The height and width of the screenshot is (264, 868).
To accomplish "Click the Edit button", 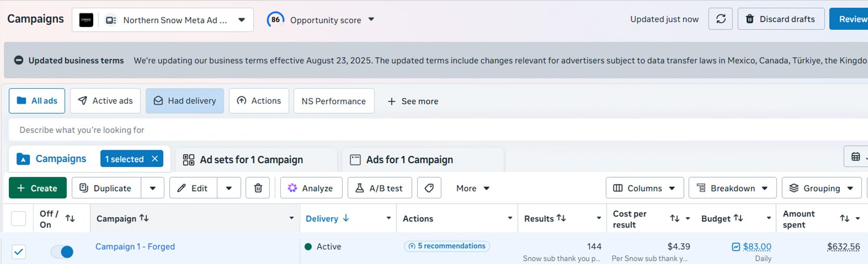I will (x=193, y=188).
